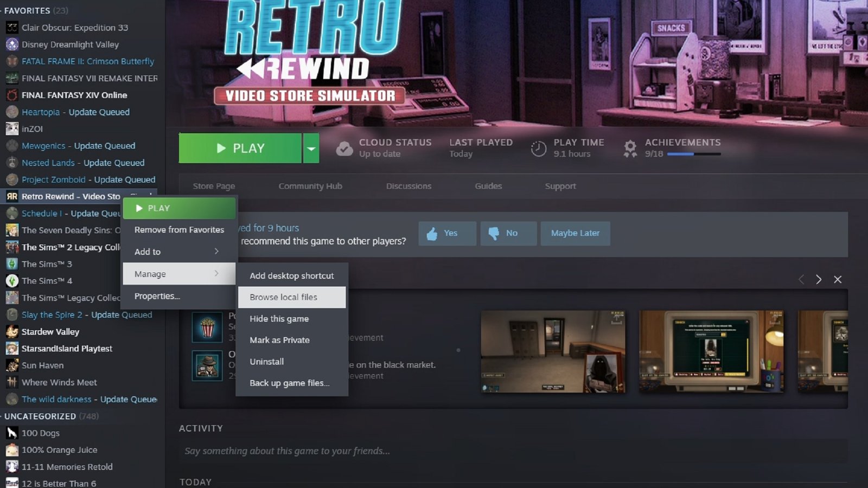This screenshot has width=868, height=488.
Task: Open Properties... from context menu
Action: click(x=179, y=296)
